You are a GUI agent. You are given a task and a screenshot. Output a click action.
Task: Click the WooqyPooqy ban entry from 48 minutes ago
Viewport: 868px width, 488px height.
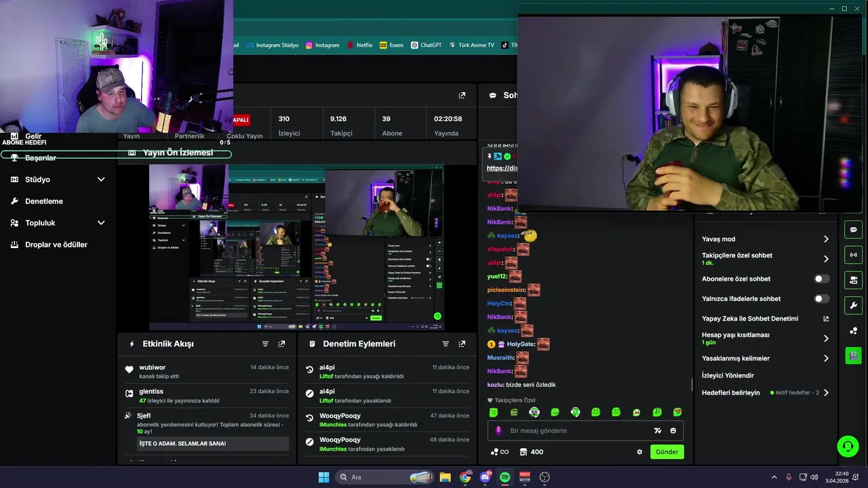[387, 444]
